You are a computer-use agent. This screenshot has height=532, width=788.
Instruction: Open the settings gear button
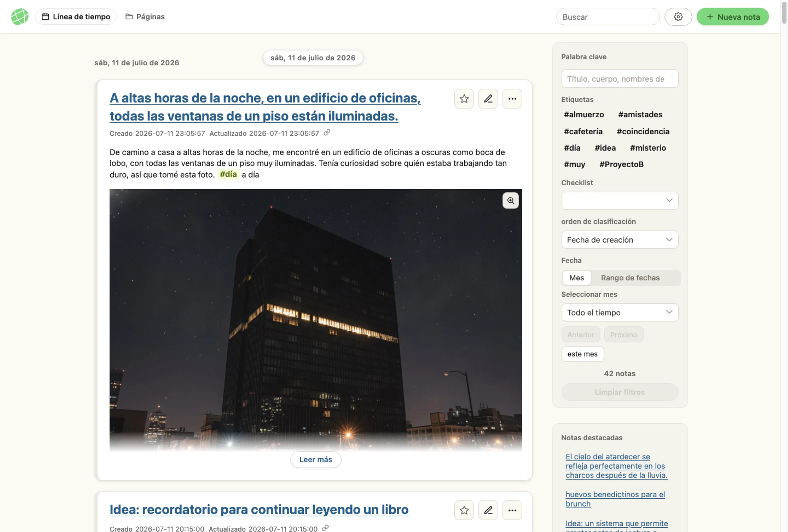(x=678, y=17)
